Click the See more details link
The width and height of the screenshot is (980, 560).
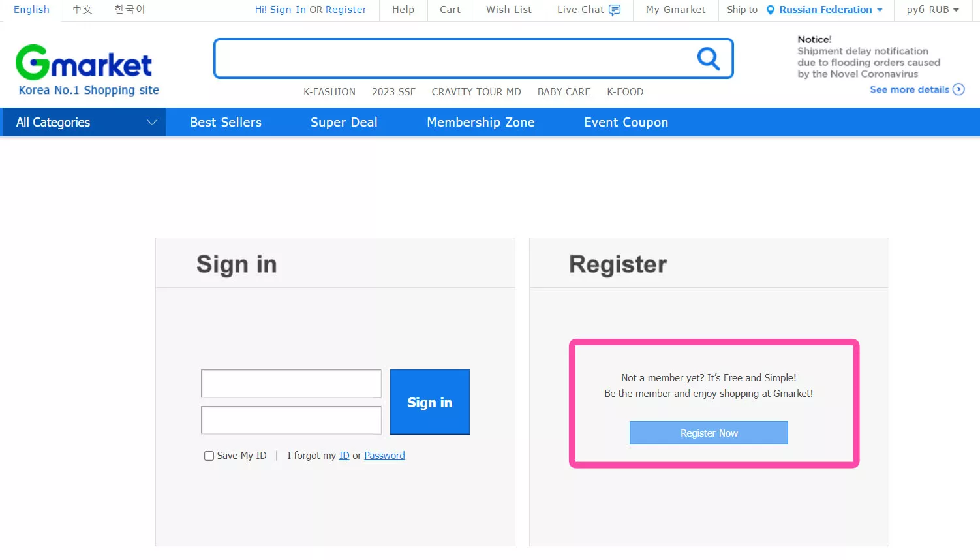coord(910,89)
